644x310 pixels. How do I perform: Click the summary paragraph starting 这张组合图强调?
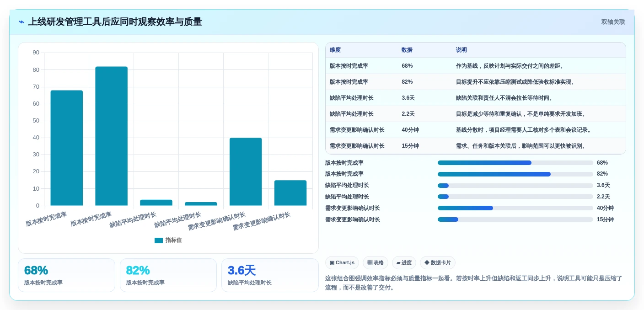pos(474,283)
